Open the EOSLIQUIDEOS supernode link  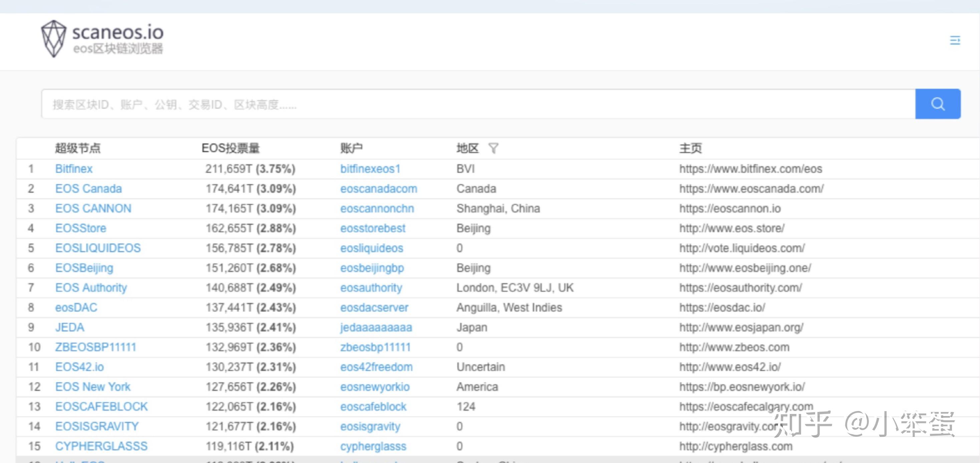pos(98,248)
